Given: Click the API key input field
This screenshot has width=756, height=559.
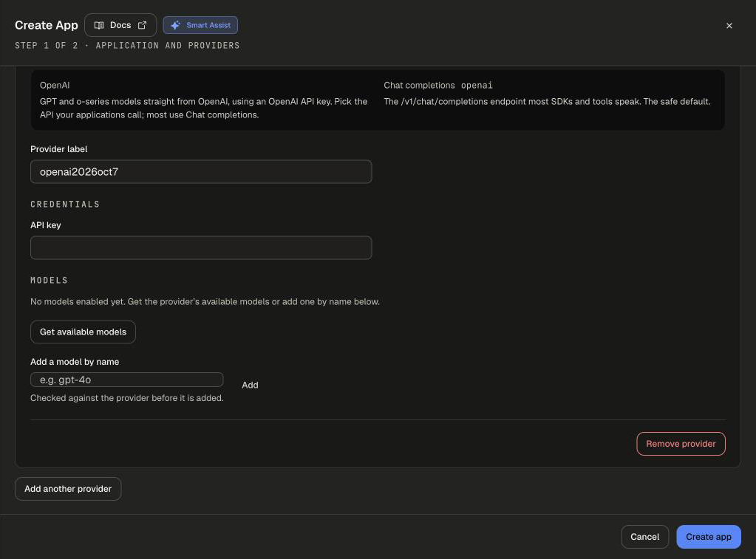Looking at the screenshot, I should (201, 247).
